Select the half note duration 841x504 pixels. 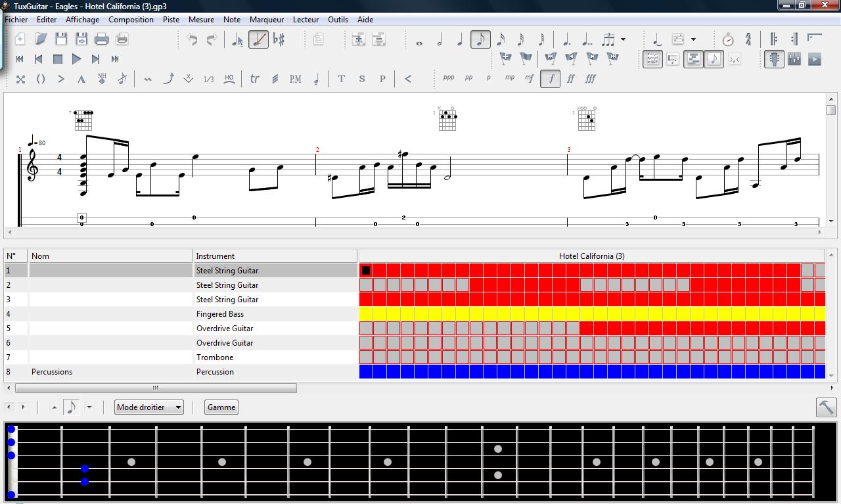pyautogui.click(x=440, y=39)
